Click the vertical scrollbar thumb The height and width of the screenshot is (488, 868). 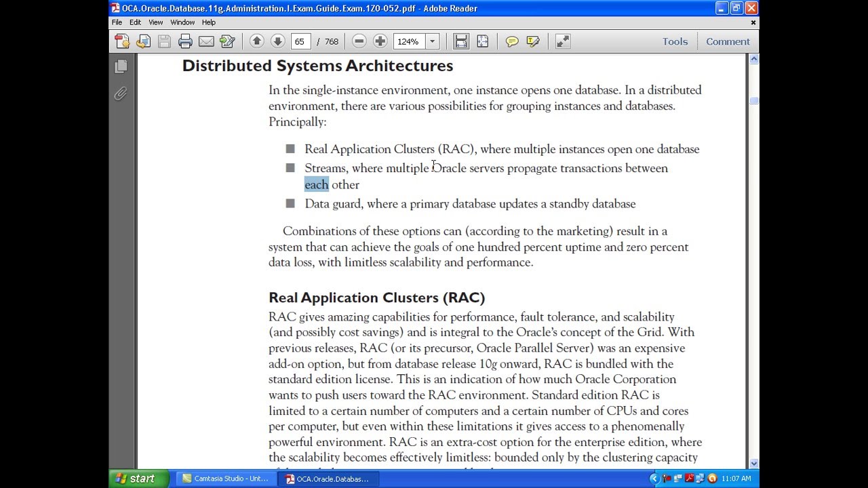(754, 101)
